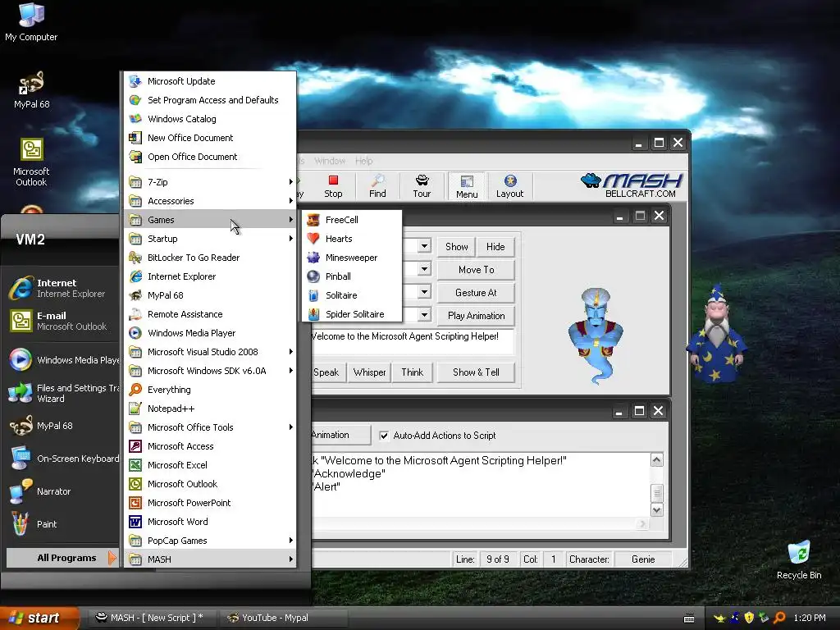Open My Computer desktop icon
Image resolution: width=840 pixels, height=630 pixels.
click(x=31, y=21)
